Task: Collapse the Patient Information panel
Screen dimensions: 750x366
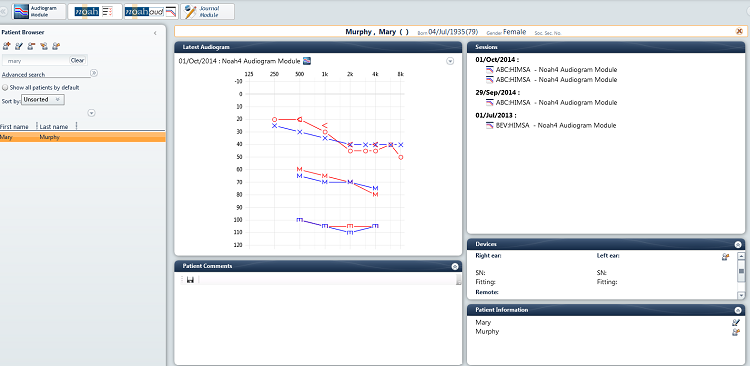Action: coord(738,310)
